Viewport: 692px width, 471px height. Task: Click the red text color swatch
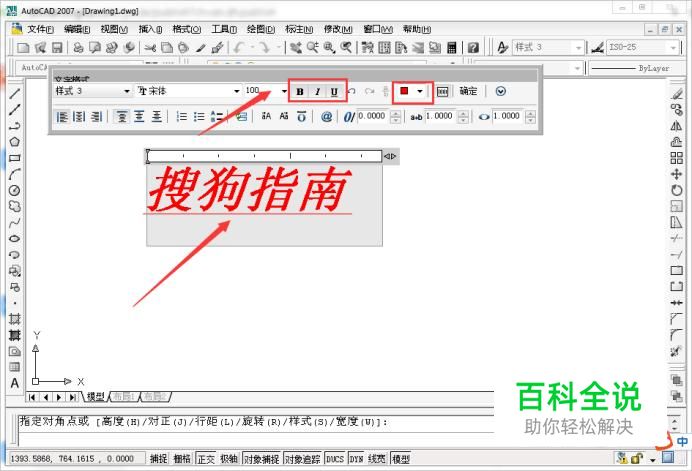click(404, 91)
